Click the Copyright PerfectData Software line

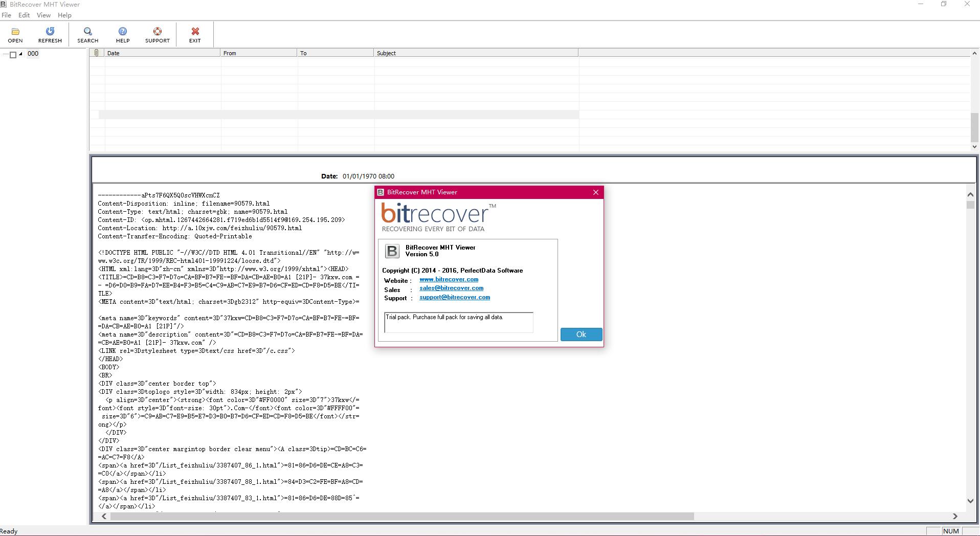[453, 271]
